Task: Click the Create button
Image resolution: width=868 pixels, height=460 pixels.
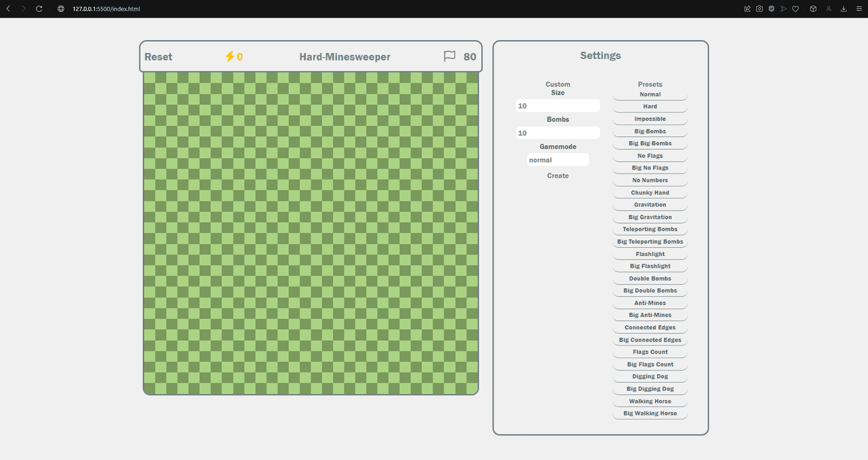Action: (x=558, y=175)
